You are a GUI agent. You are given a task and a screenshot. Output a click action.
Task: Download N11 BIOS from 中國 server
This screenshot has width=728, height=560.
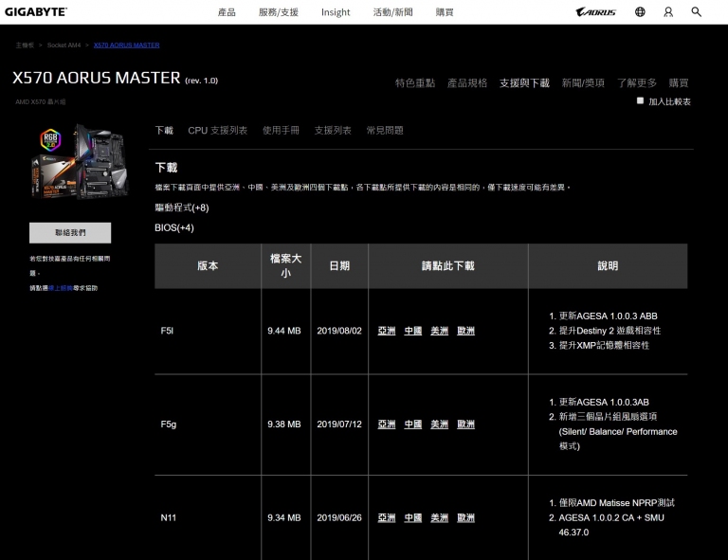412,517
